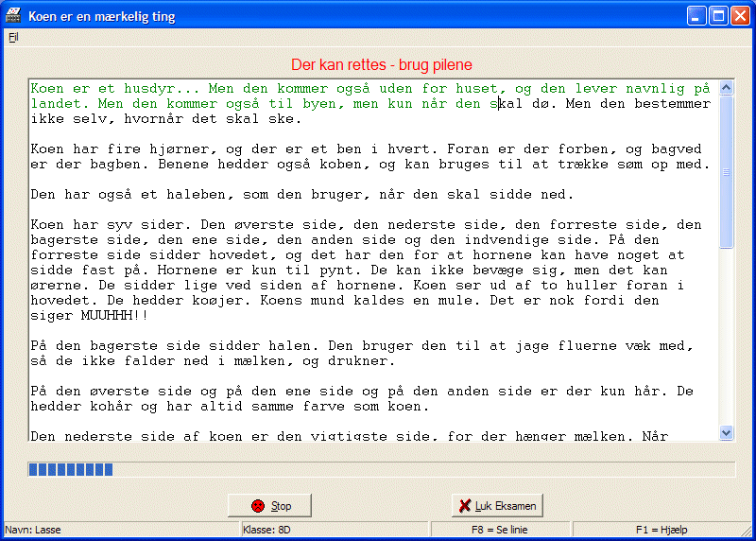Minimize the Koen er en mærkelig ting window
This screenshot has height=541, width=756.
pyautogui.click(x=696, y=16)
